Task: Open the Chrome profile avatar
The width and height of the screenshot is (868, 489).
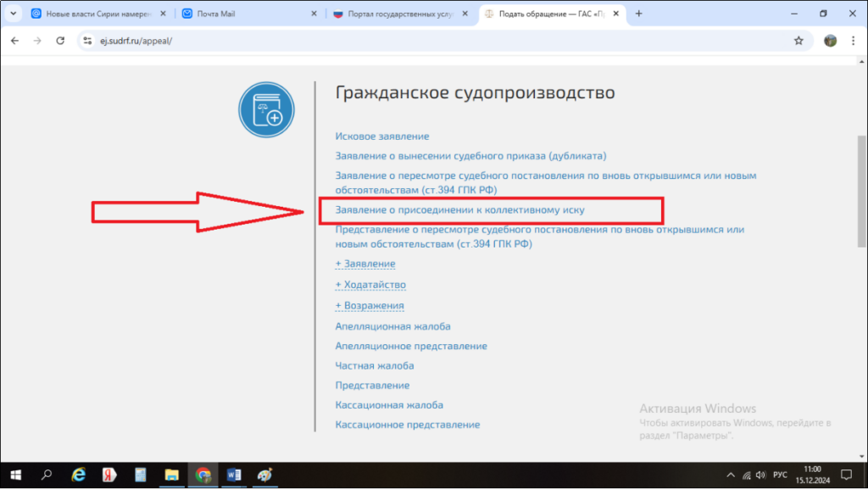Action: [x=830, y=41]
